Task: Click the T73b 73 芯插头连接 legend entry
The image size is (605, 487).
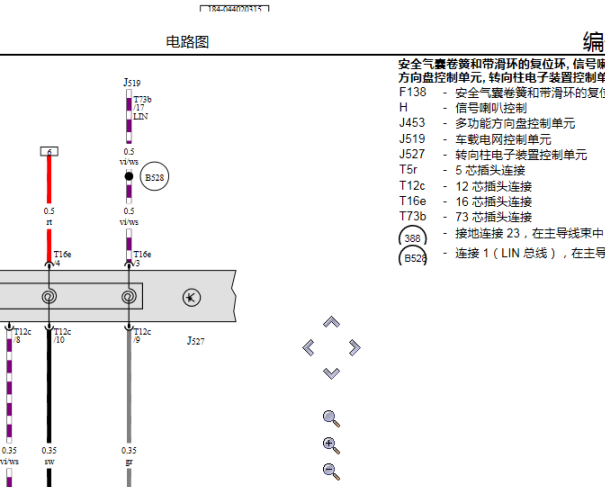Action: click(x=465, y=216)
